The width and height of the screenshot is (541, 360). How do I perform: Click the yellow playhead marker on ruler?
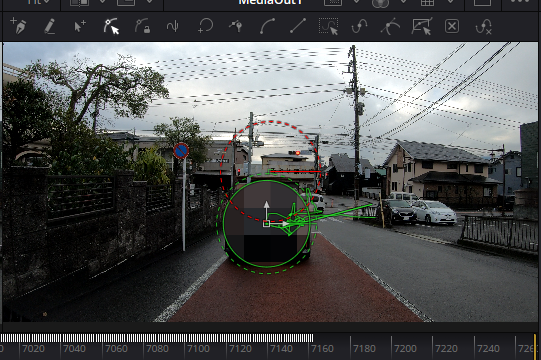point(535,347)
